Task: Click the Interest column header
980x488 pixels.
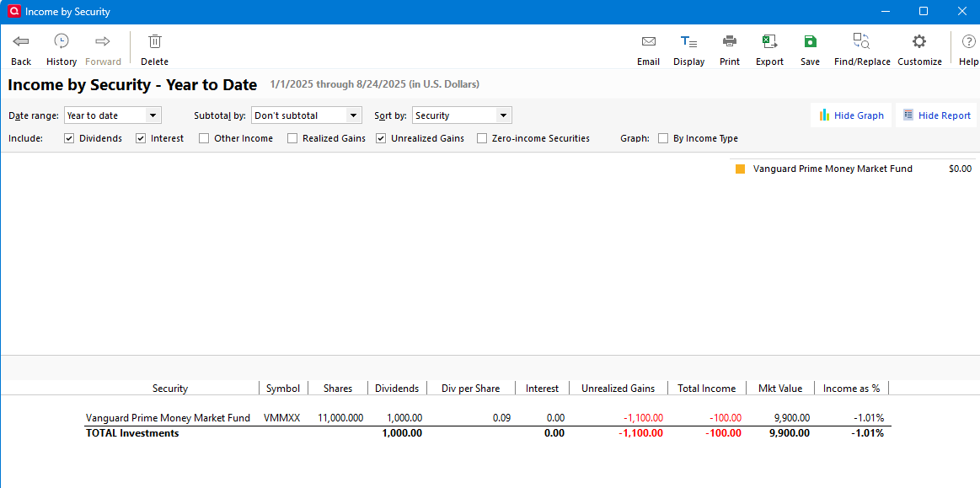Action: [x=542, y=388]
